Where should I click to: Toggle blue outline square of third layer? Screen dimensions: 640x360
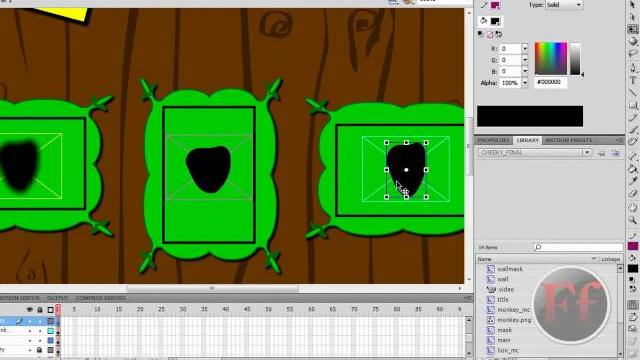pos(51,340)
